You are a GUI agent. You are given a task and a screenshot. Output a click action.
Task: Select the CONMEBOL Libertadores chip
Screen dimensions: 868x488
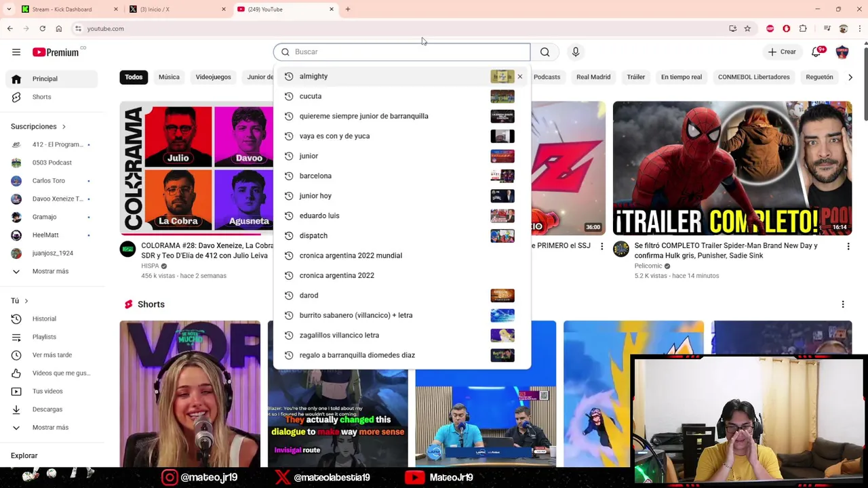tap(753, 77)
